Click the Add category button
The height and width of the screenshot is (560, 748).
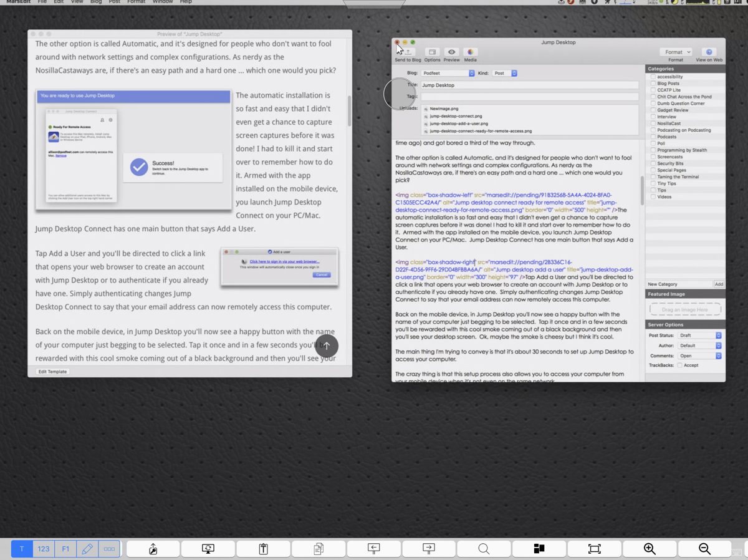coord(719,284)
